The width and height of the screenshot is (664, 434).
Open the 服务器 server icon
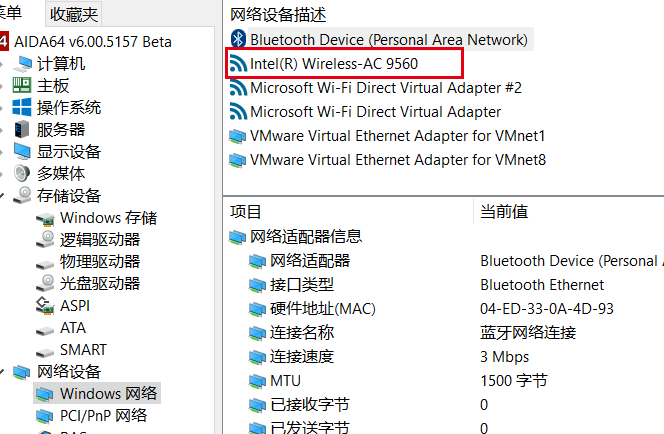coord(22,130)
